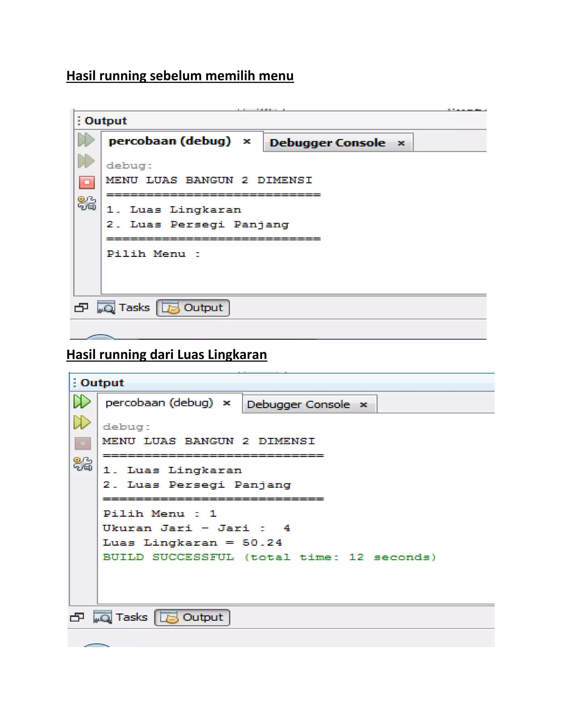Close Debugger Console tab in first panel

(x=401, y=143)
